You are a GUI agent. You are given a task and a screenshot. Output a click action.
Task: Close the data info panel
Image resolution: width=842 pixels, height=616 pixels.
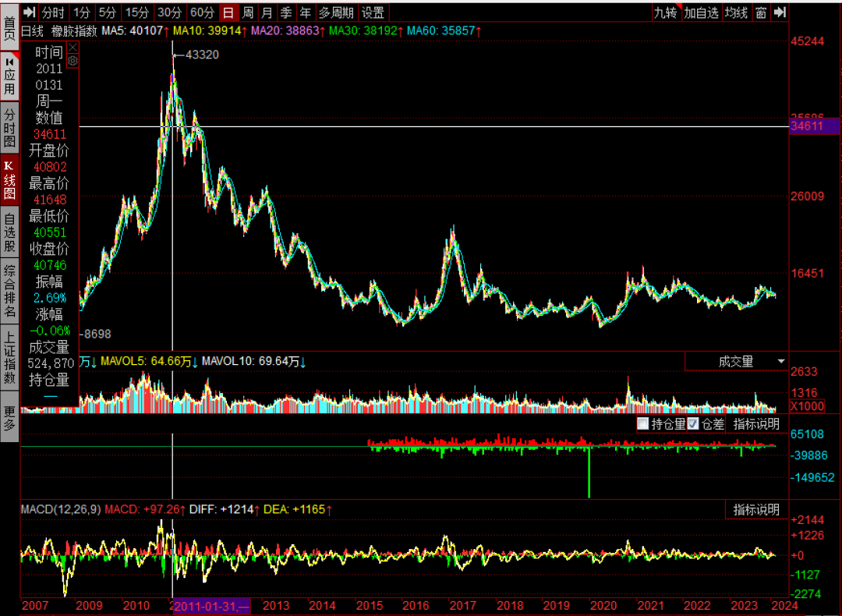point(73,48)
